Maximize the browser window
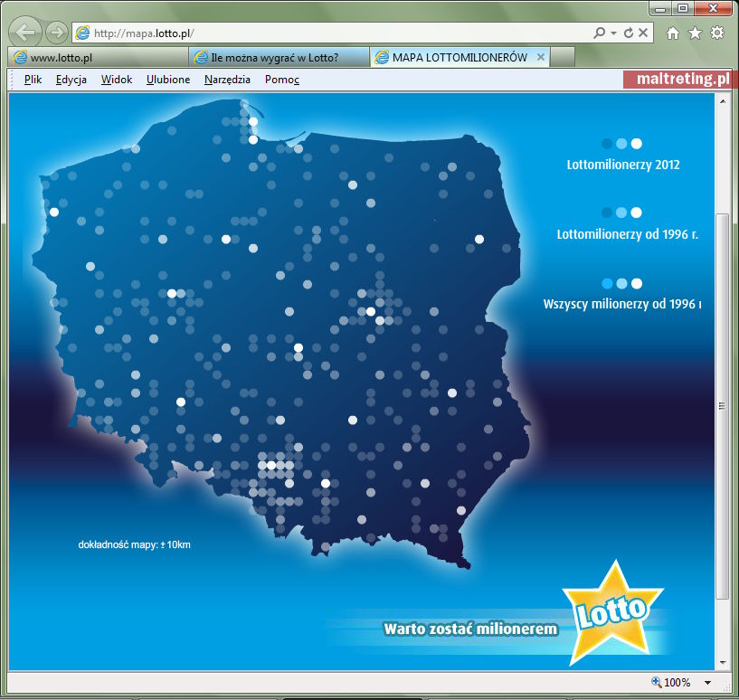This screenshot has width=739, height=700. point(682,8)
